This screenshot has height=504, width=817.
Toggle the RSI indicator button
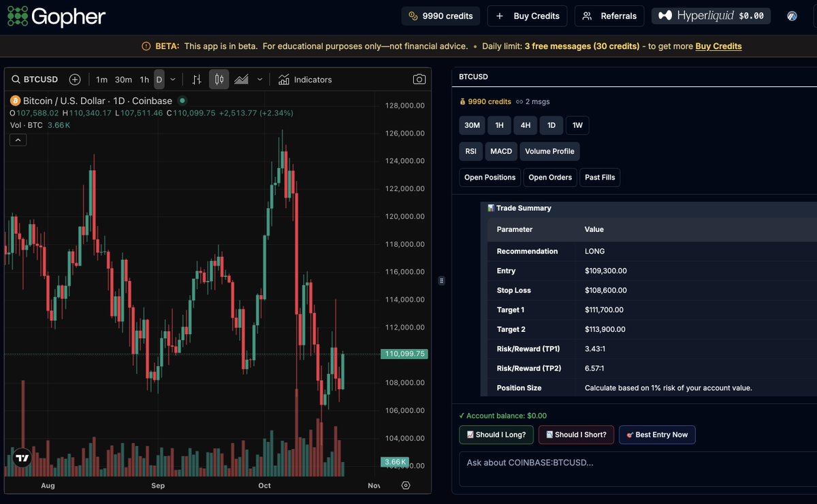(x=471, y=151)
